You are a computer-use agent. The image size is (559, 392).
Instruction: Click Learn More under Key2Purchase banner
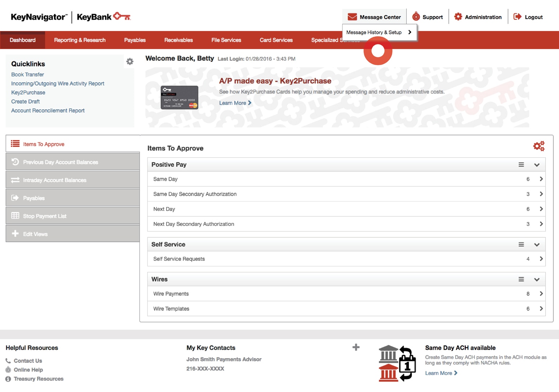pos(235,103)
